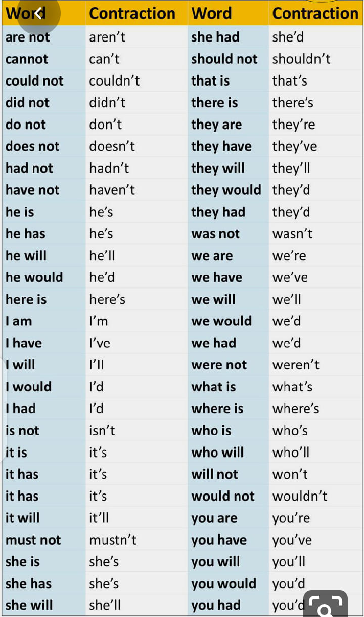This screenshot has width=364, height=617.
Task: Click the 'they would' entry
Action: 226,190
